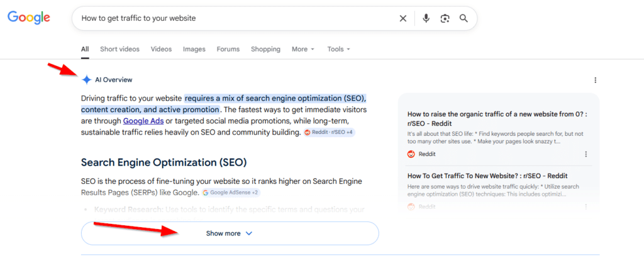Open Google Lens image search icon
This screenshot has width=644, height=263.
[x=445, y=18]
